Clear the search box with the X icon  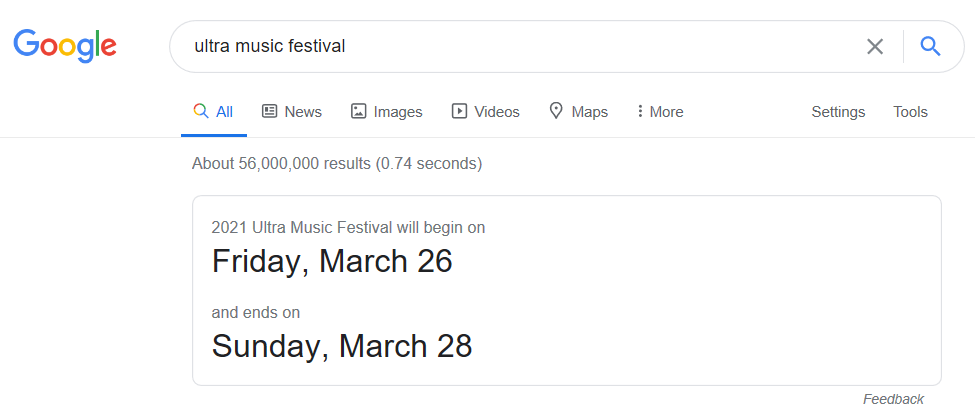pos(875,46)
